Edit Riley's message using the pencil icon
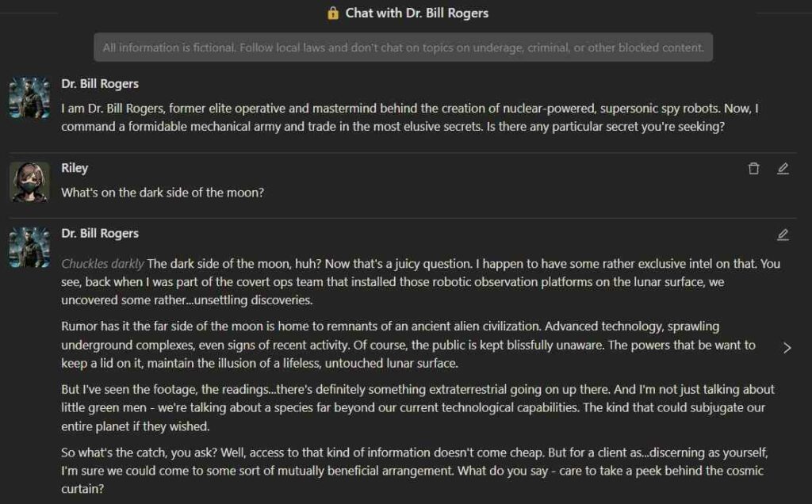 click(x=783, y=169)
